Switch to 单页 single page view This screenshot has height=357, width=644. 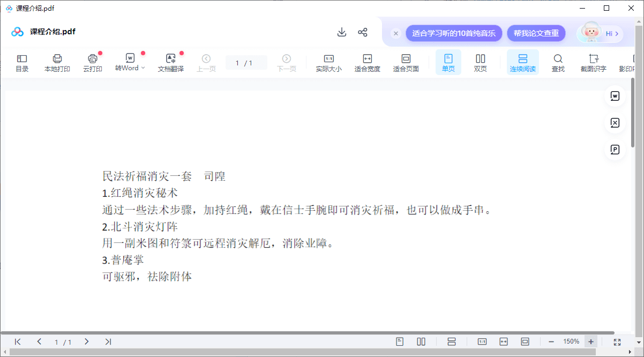click(448, 62)
